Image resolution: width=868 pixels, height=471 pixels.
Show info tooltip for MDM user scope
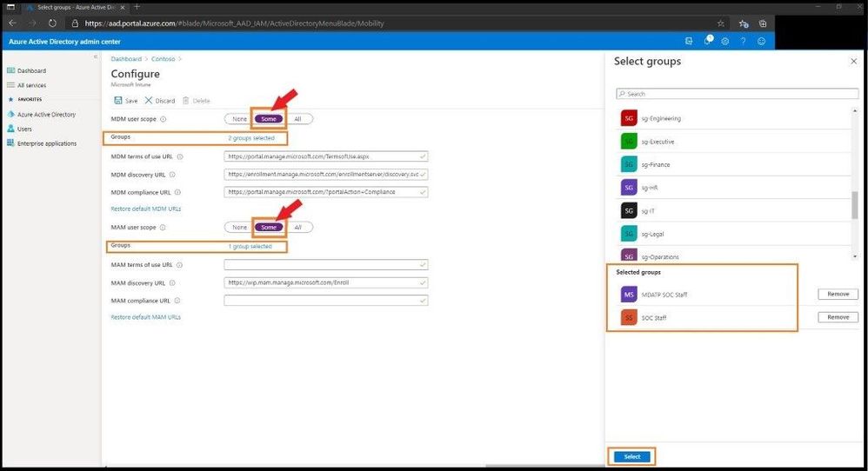click(163, 119)
